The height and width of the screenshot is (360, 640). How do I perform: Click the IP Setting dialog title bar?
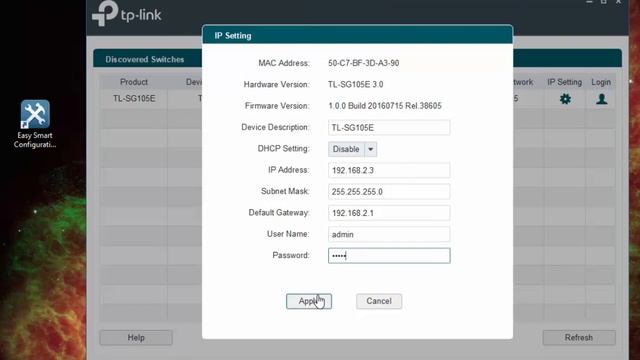point(357,35)
